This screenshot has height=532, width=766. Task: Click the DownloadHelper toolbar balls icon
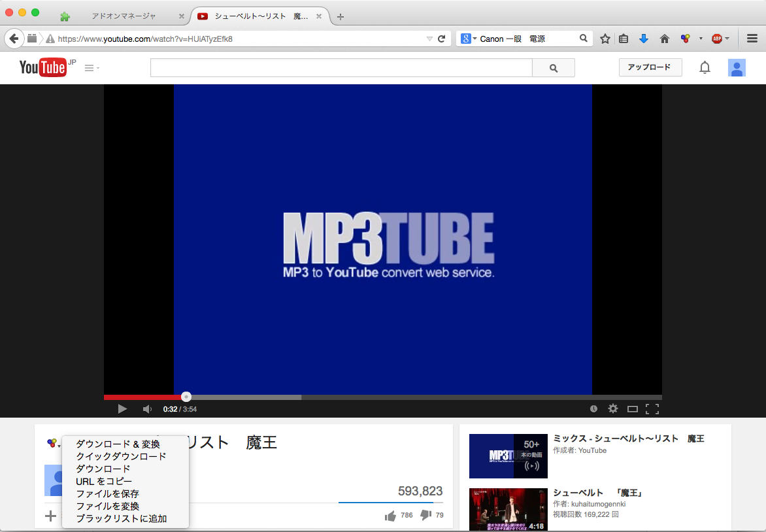point(686,39)
